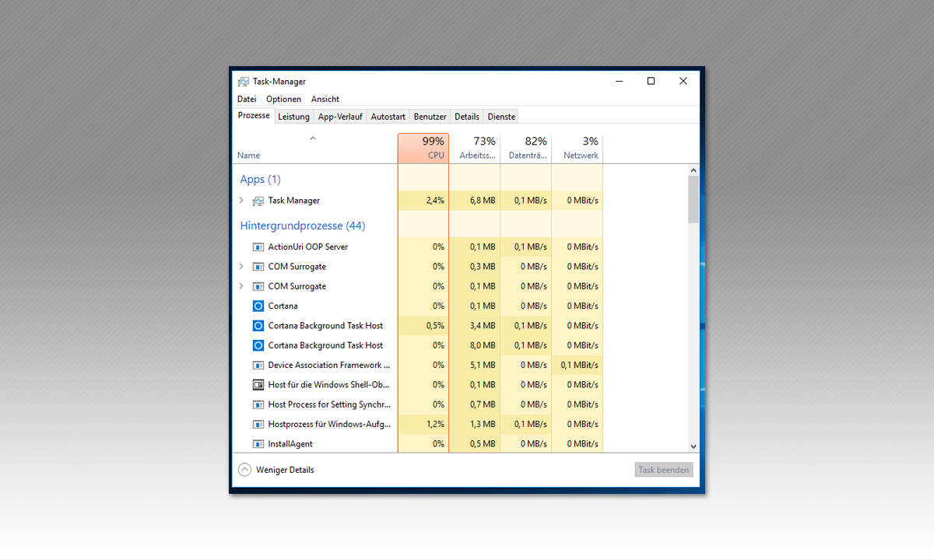Click the Task-Manager title bar icon

244,82
